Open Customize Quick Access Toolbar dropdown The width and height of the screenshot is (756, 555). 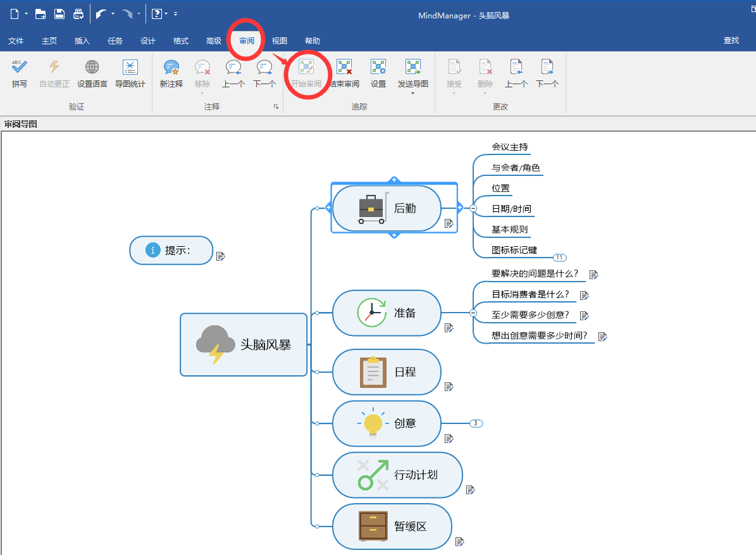coord(175,14)
